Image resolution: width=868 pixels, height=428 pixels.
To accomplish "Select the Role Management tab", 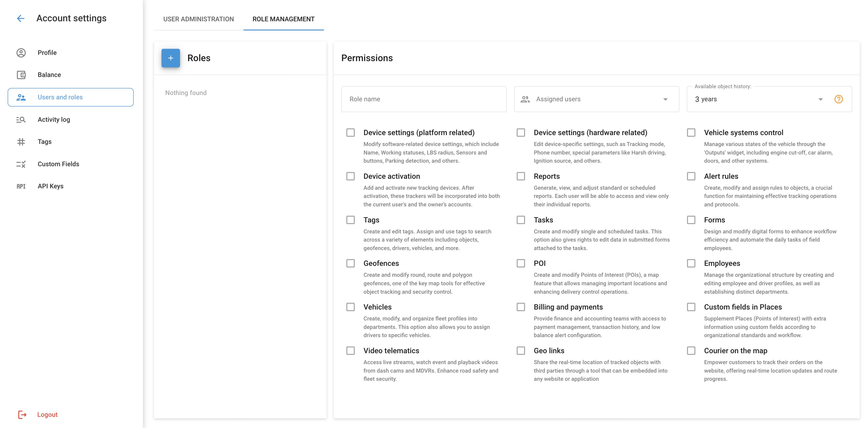I will tap(283, 19).
